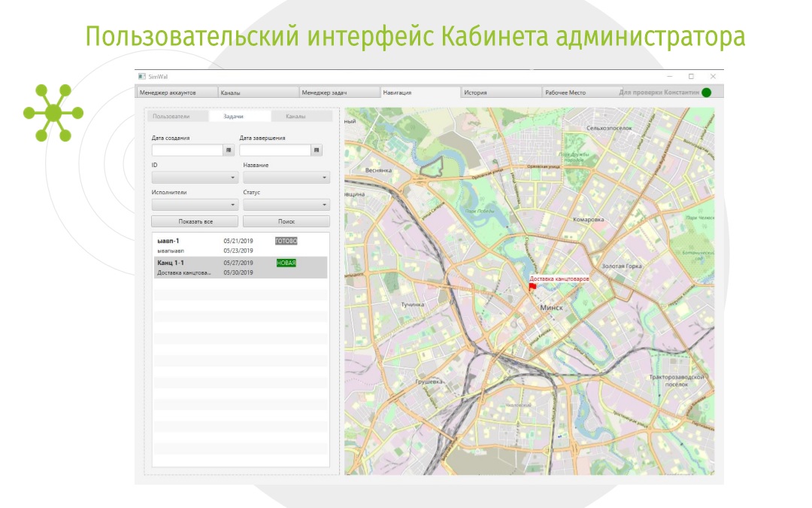
Task: Click Сельхозпоселок label on the map
Action: [x=610, y=128]
